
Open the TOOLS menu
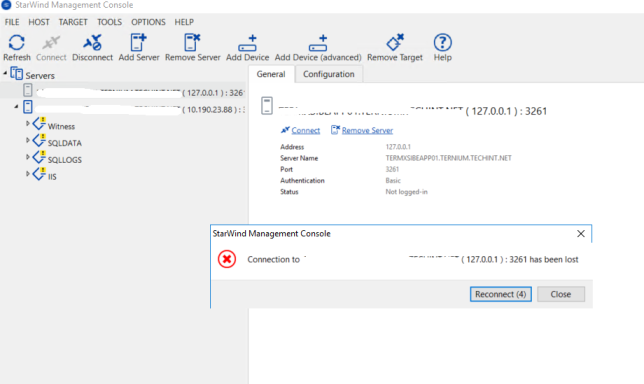point(109,22)
